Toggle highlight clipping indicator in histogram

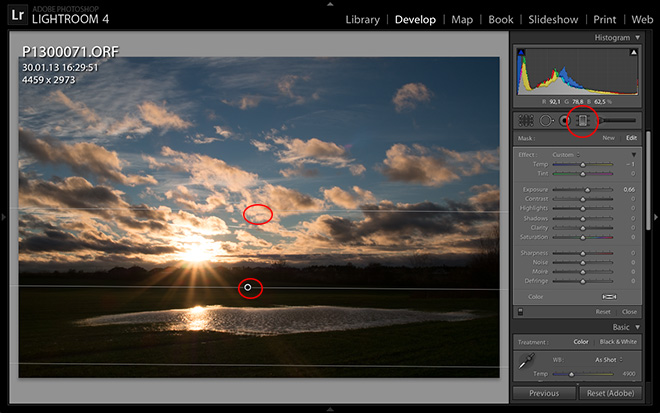633,52
